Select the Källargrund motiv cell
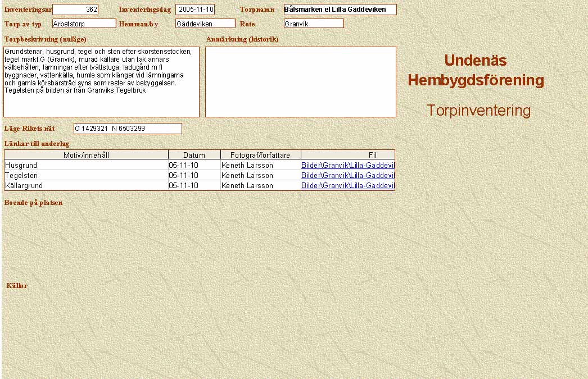Viewport: 588px width, 379px height. [x=86, y=186]
